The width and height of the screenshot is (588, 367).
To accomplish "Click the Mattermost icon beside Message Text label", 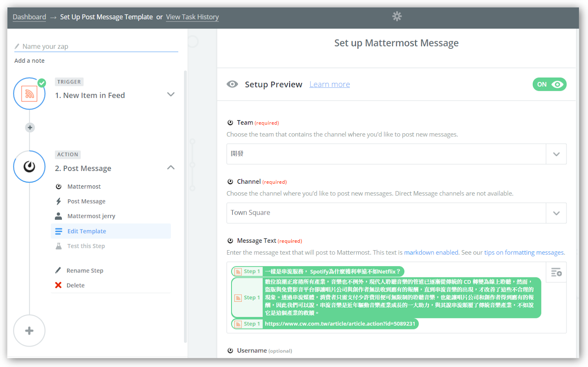I will pyautogui.click(x=230, y=241).
